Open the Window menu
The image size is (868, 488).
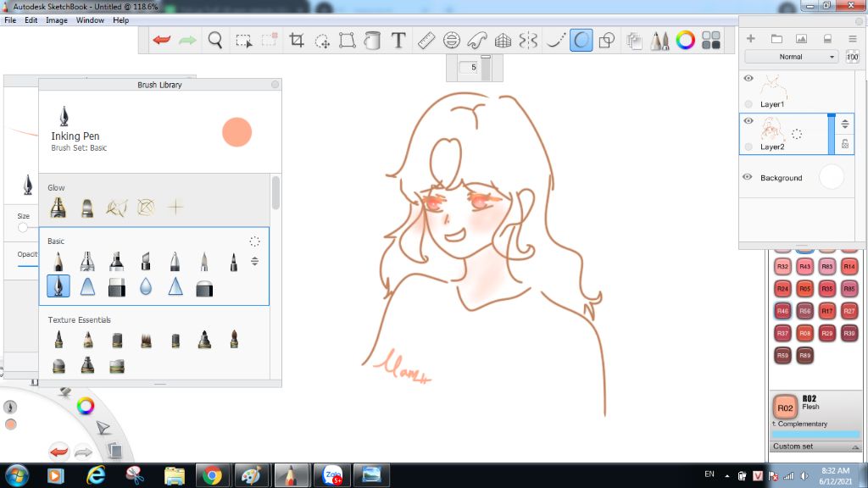coord(90,20)
